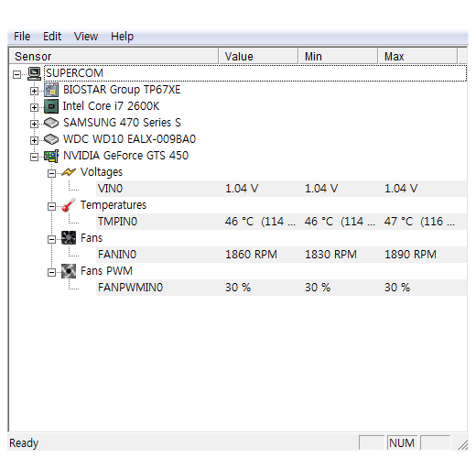
Task: Click the 1830 RPM minimum value
Action: pyautogui.click(x=330, y=255)
